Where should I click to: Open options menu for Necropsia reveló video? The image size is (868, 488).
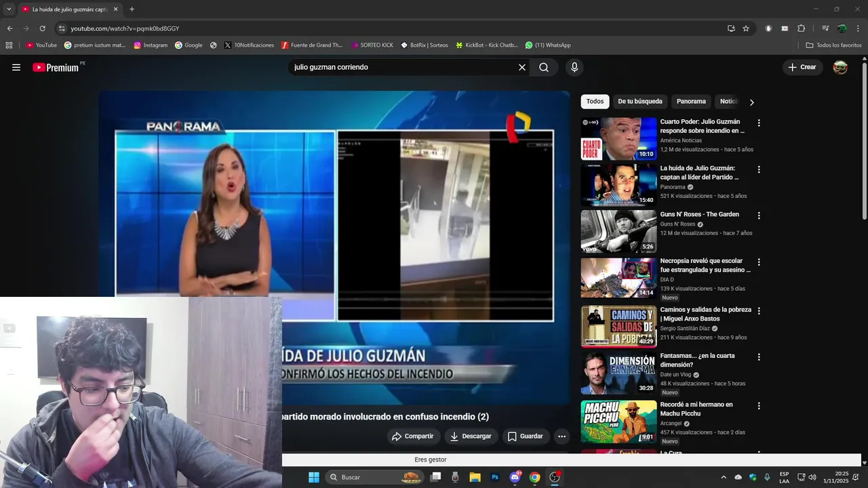[759, 262]
